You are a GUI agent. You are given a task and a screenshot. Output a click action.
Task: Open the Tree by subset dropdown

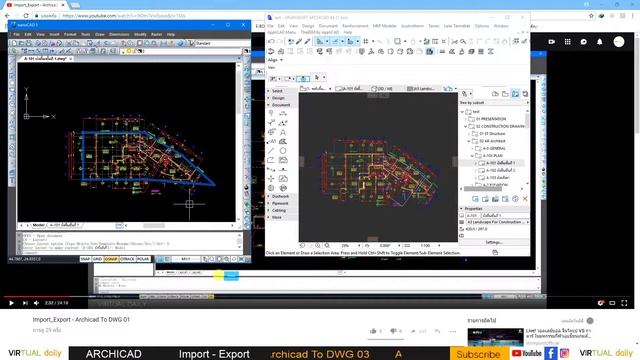[x=494, y=103]
